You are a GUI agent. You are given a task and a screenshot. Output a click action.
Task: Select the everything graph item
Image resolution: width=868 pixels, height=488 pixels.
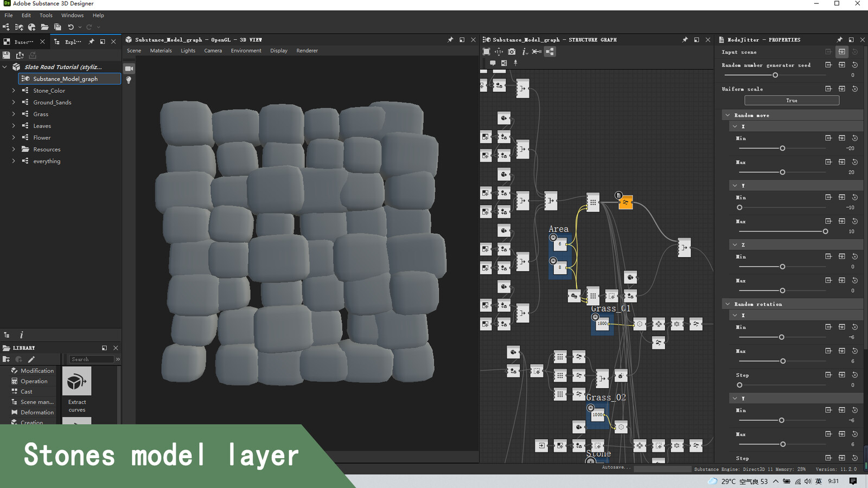tap(47, 161)
